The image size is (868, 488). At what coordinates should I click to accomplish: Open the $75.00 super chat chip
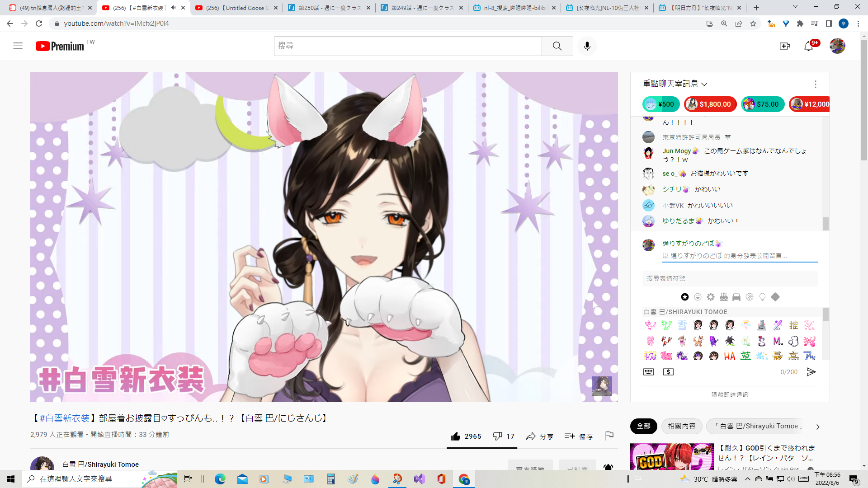point(763,104)
